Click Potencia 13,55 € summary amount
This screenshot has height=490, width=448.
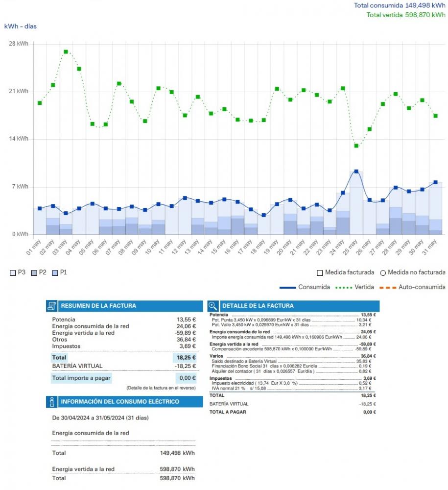[186, 319]
